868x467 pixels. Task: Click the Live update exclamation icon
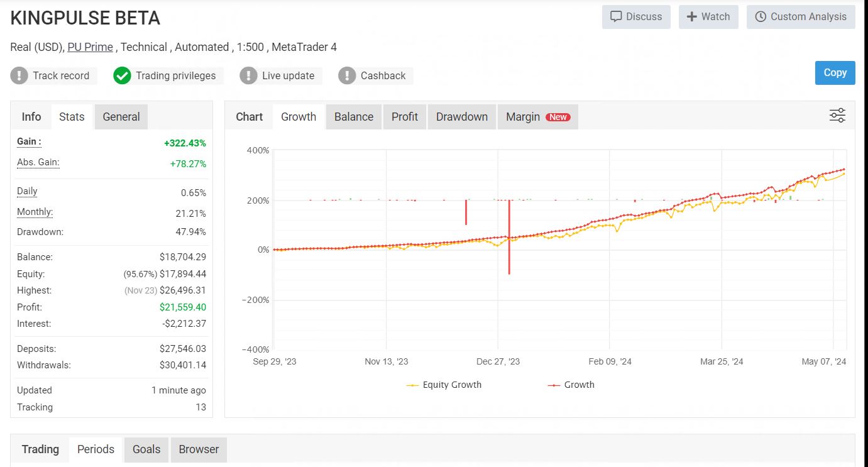tap(249, 76)
